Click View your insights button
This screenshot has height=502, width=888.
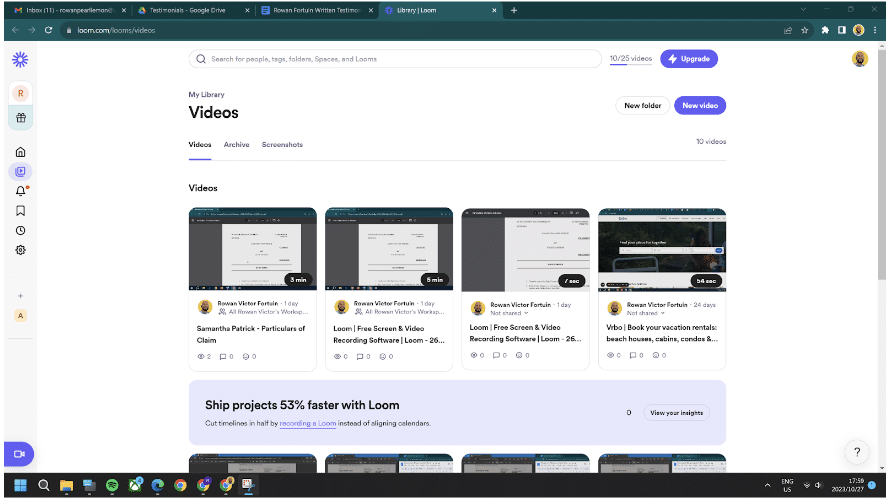coord(676,413)
